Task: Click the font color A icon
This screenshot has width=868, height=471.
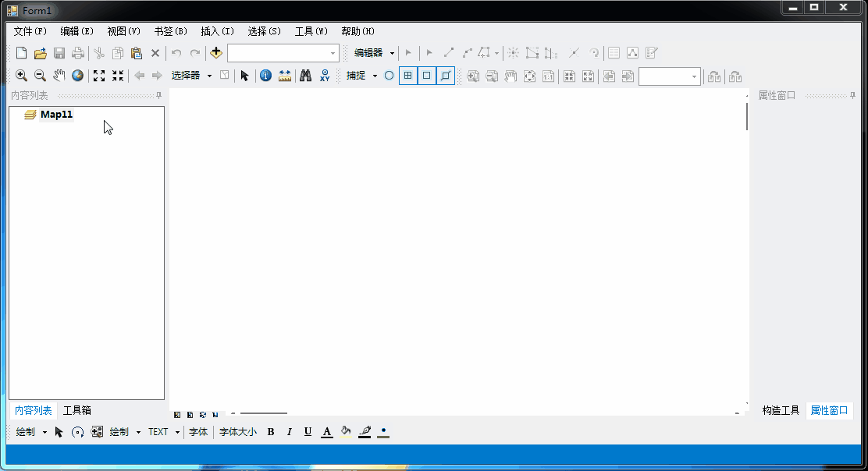Action: 327,432
